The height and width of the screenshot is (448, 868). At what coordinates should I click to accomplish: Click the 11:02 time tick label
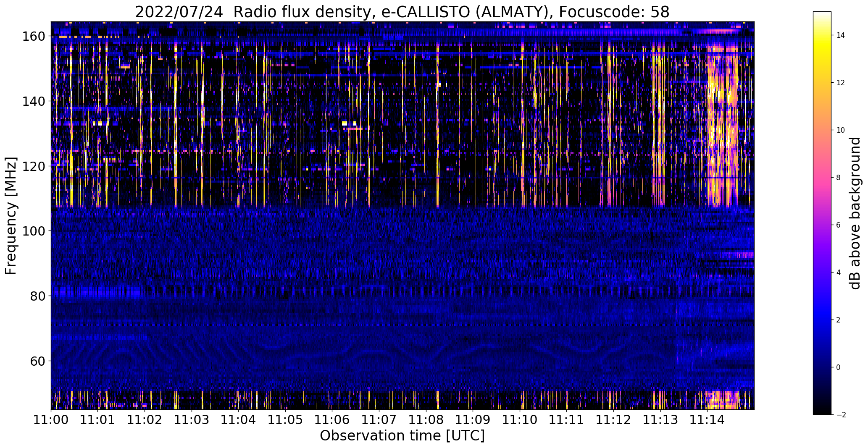(x=145, y=419)
